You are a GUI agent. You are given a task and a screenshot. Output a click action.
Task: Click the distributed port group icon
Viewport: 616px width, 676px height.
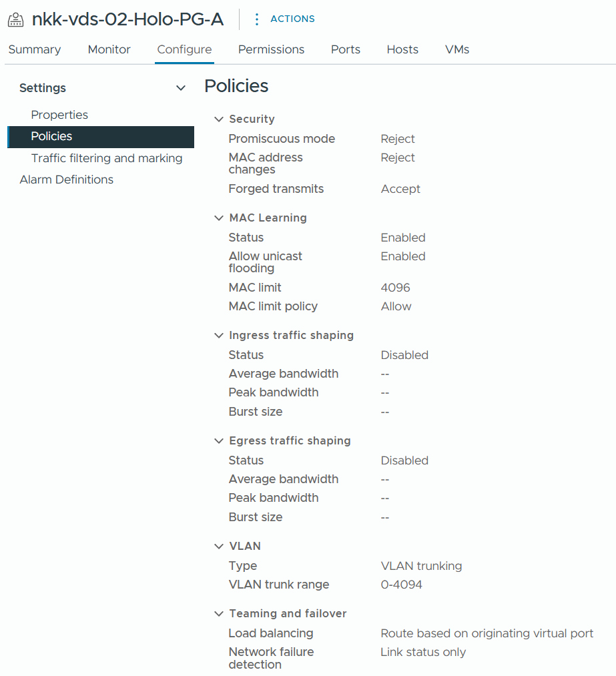point(16,19)
